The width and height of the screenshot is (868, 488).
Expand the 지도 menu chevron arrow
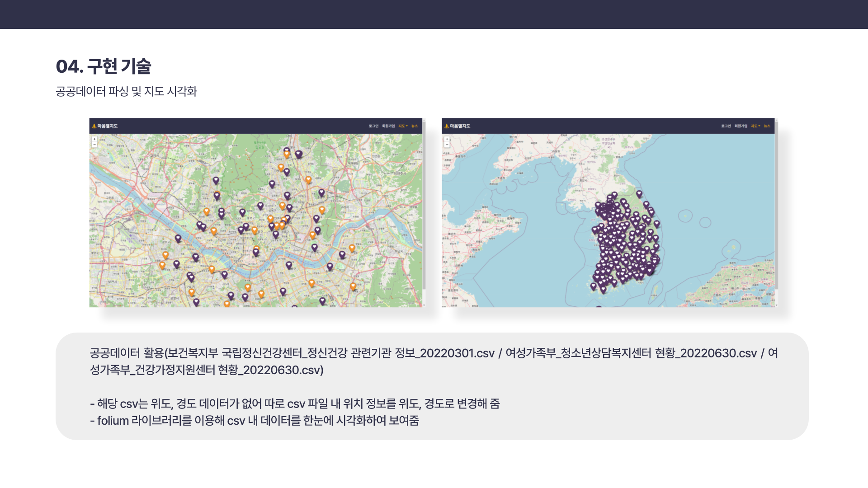tap(407, 126)
